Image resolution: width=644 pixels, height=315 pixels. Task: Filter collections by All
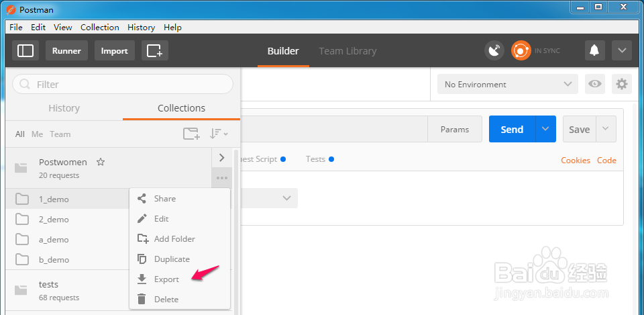coord(19,134)
